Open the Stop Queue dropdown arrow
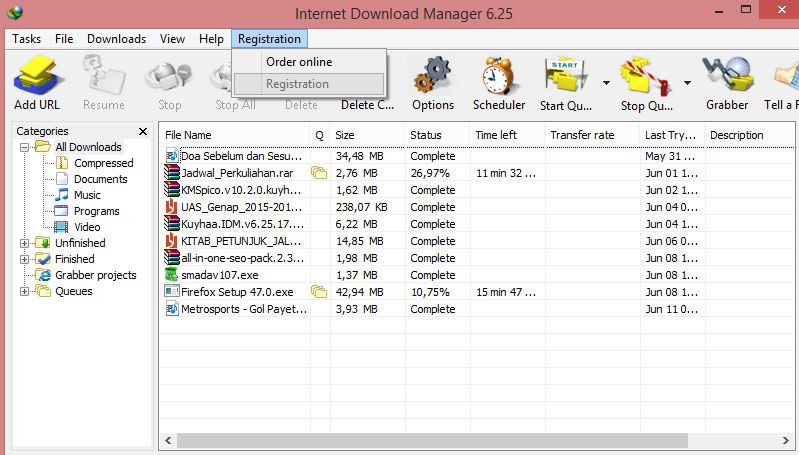 (x=687, y=83)
